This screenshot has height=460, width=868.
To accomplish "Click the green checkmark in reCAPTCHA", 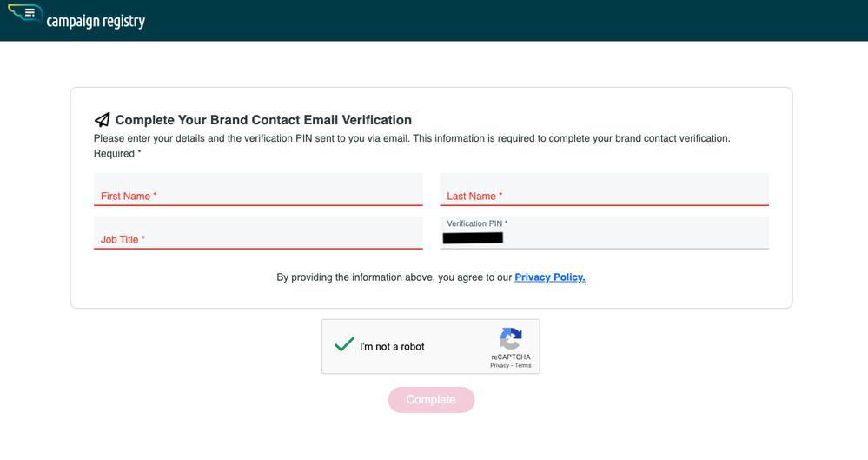I will (x=344, y=344).
